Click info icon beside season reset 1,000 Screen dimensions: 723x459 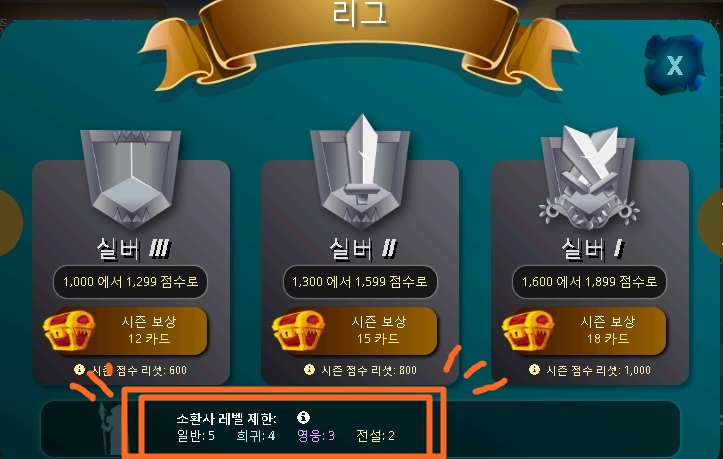pos(534,370)
